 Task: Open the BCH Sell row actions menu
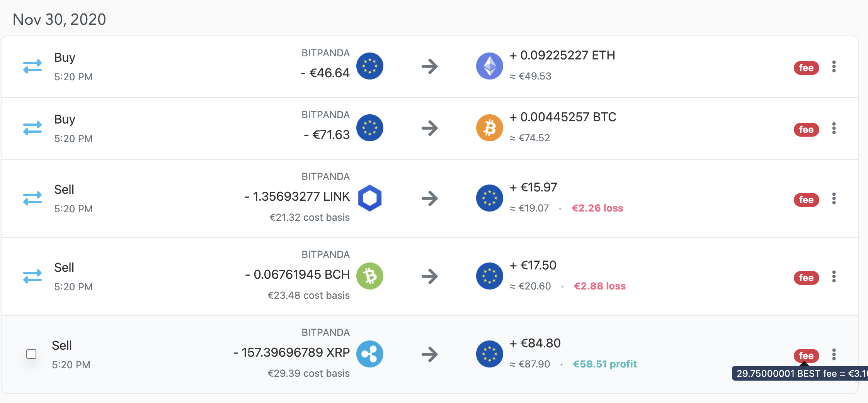coord(834,277)
